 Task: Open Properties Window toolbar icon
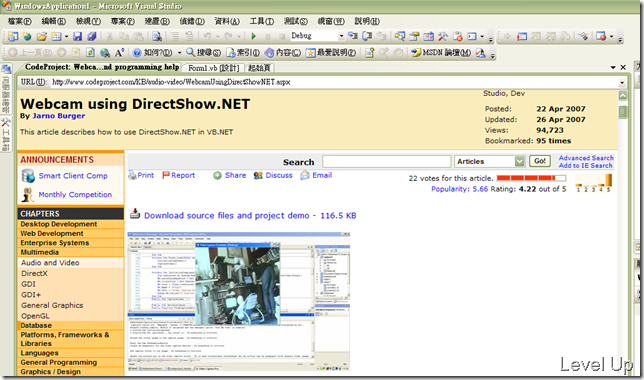[x=414, y=37]
